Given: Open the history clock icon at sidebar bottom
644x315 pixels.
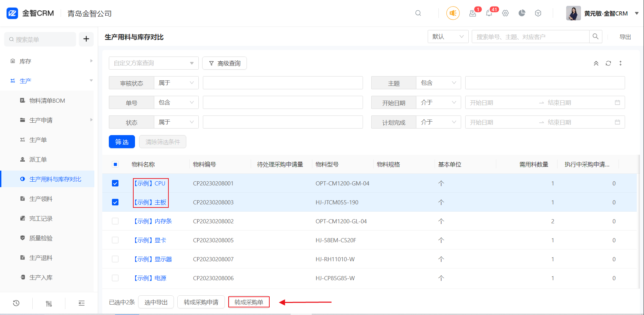Looking at the screenshot, I should pos(16,303).
